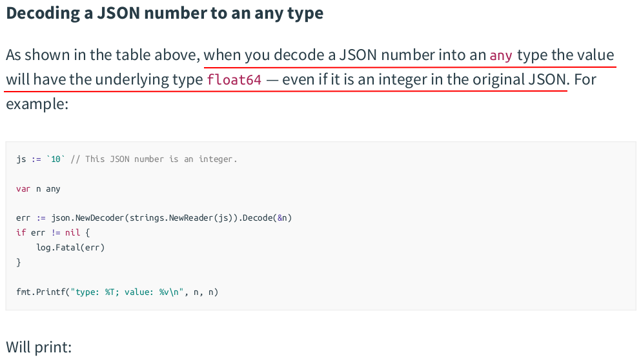641x364 pixels.
Task: Click the "log.Fatal(err)" line
Action: pos(70,247)
